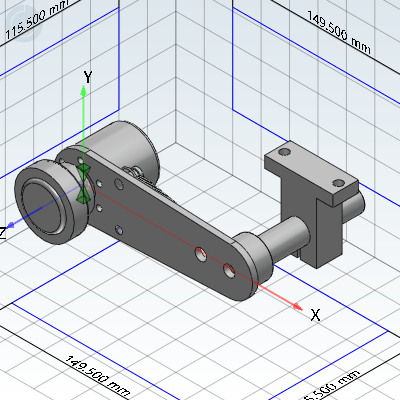Select the X axis label
The image size is (400, 400).
315,315
